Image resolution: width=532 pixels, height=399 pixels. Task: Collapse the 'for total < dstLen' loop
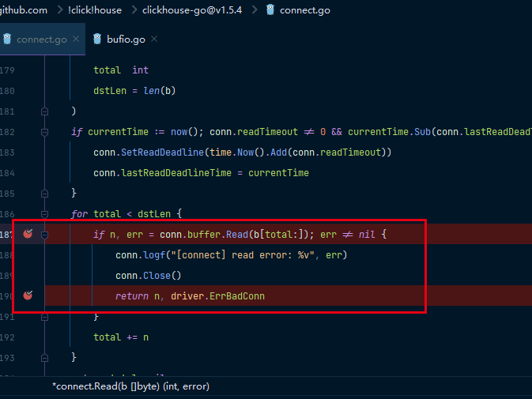click(x=45, y=213)
